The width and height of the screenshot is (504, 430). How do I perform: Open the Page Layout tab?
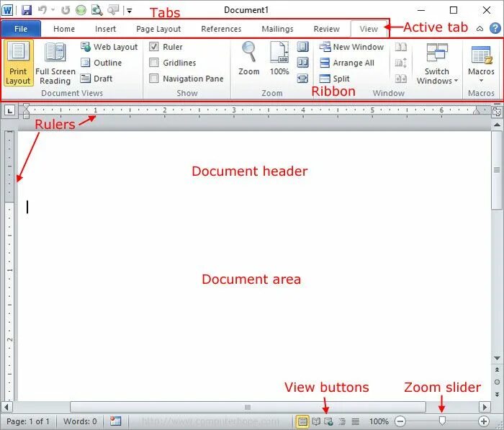tap(158, 29)
